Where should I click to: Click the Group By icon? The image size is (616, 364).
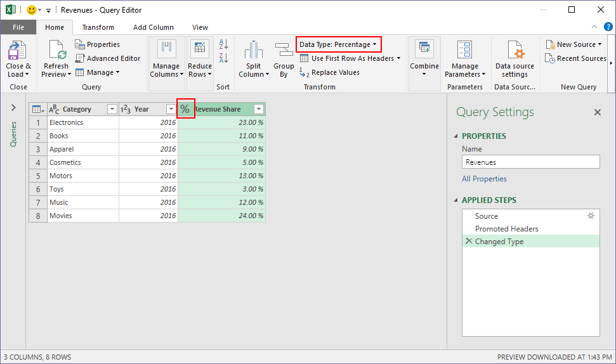click(x=284, y=50)
